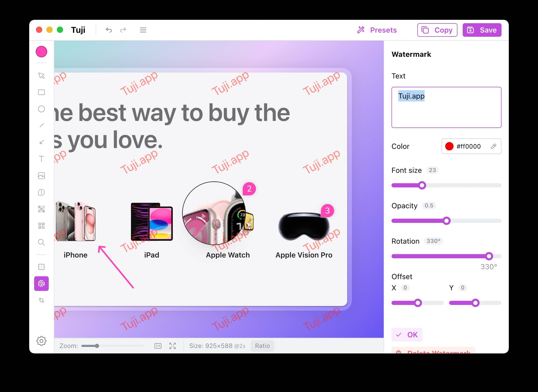Select the Crop tool
The image size is (538, 392).
(41, 300)
